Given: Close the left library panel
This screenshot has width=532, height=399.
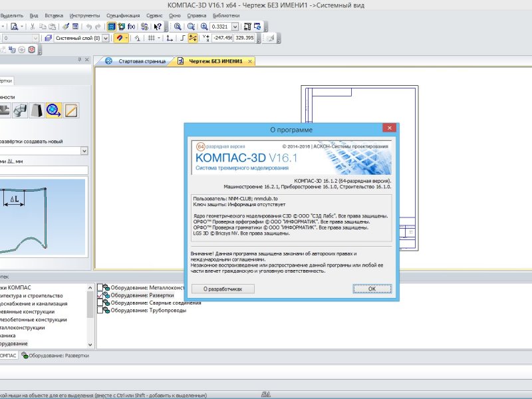Looking at the screenshot, I should tap(87, 60).
